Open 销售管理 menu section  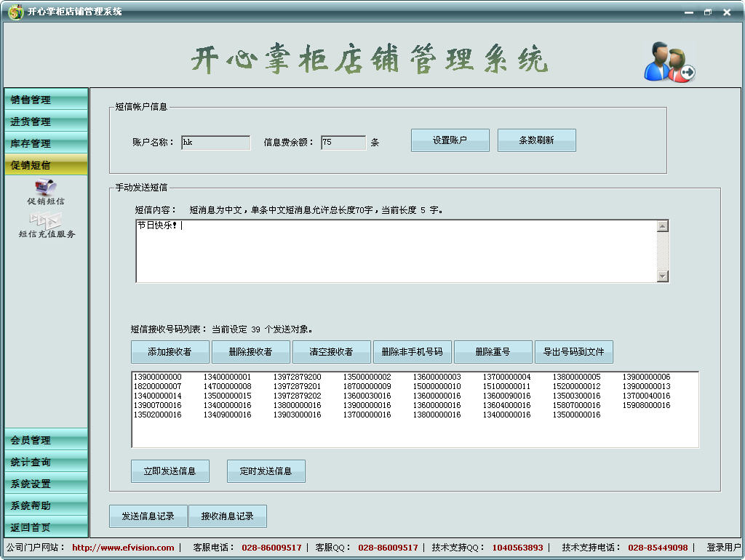pos(46,99)
